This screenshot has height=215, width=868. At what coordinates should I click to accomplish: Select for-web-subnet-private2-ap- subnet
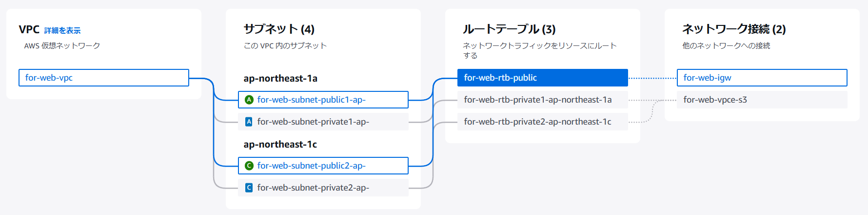pyautogui.click(x=323, y=188)
